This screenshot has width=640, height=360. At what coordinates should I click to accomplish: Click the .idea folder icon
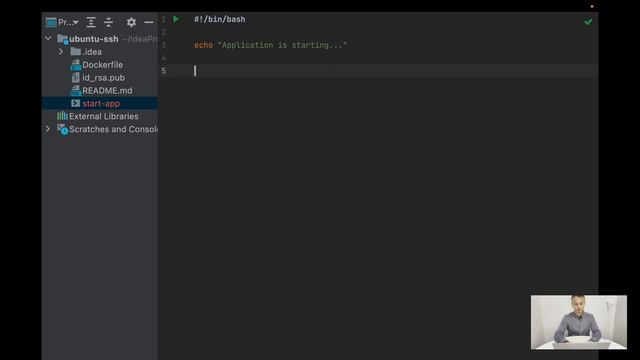coord(76,51)
